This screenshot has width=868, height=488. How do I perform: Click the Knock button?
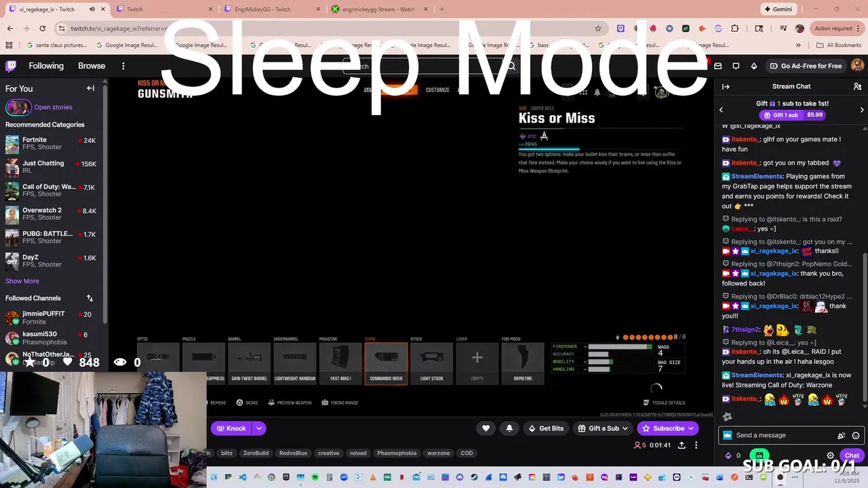(231, 428)
